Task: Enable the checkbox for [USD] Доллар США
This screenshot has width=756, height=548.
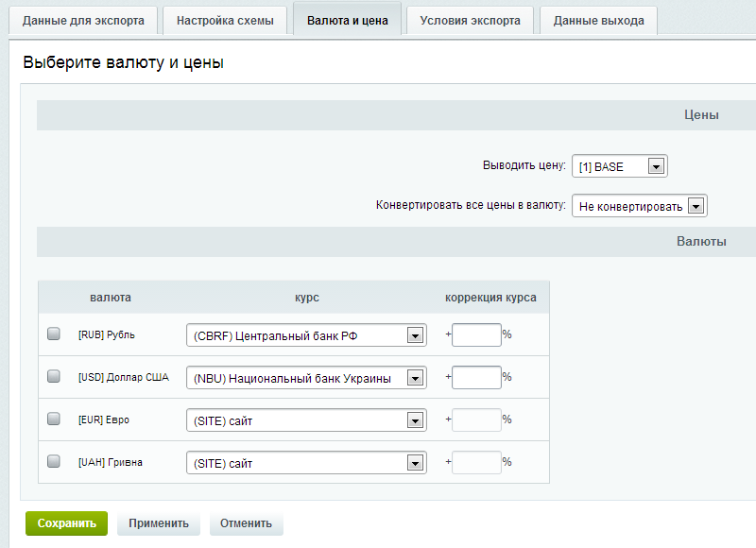Action: (54, 377)
